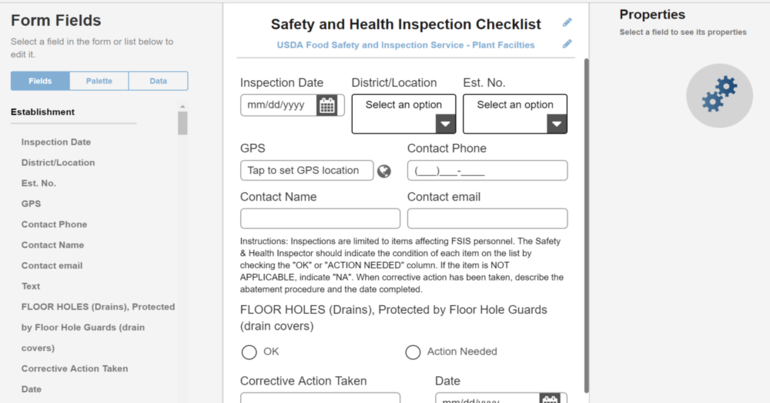The width and height of the screenshot is (770, 403).
Task: Select Corrective Action Taken in the field list
Action: coord(75,369)
